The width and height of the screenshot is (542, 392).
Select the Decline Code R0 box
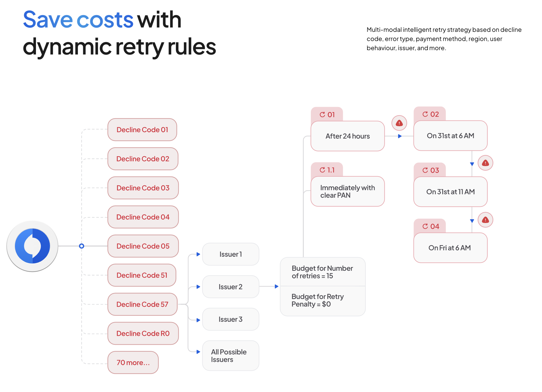[143, 333]
